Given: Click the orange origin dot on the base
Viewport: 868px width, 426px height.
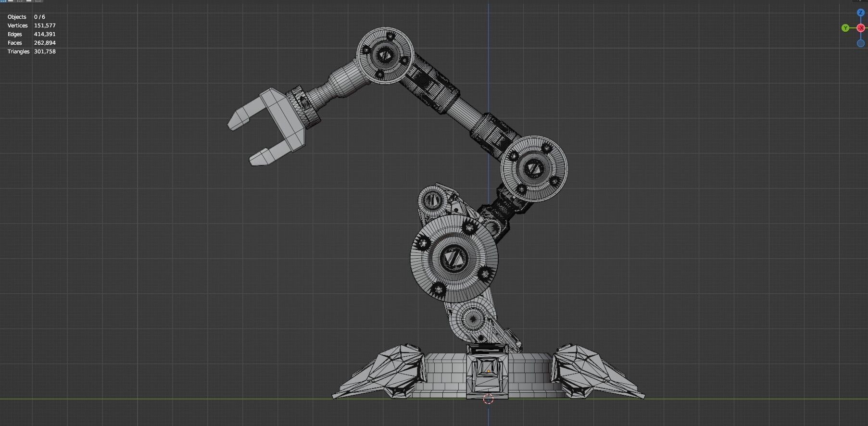Looking at the screenshot, I should (489, 371).
